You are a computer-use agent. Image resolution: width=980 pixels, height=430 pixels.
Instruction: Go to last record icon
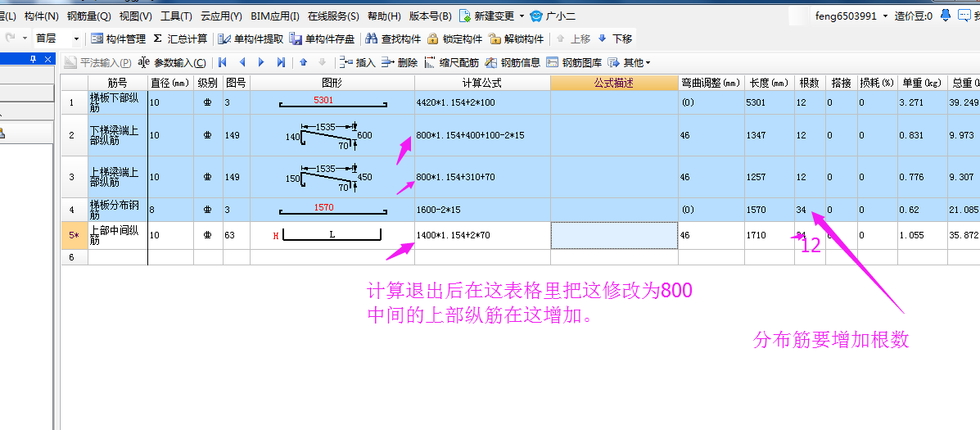282,62
